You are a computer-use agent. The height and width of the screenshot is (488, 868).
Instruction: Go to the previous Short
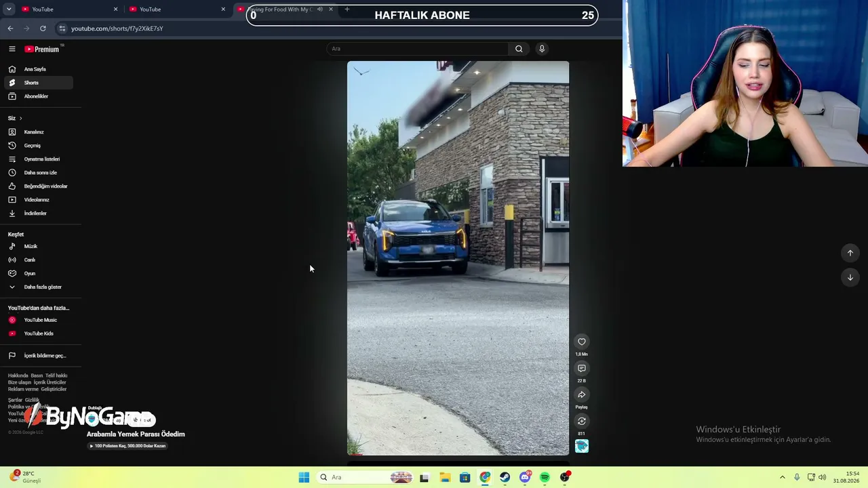(850, 253)
